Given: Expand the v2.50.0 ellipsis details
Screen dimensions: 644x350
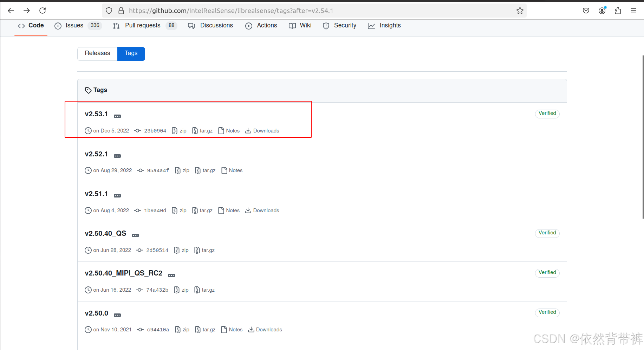Looking at the screenshot, I should (117, 315).
